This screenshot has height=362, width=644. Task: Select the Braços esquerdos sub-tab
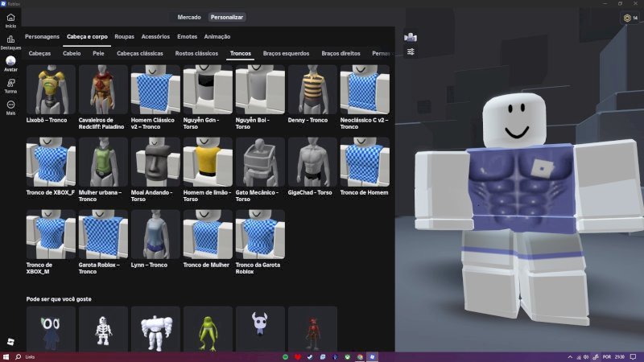[286, 53]
